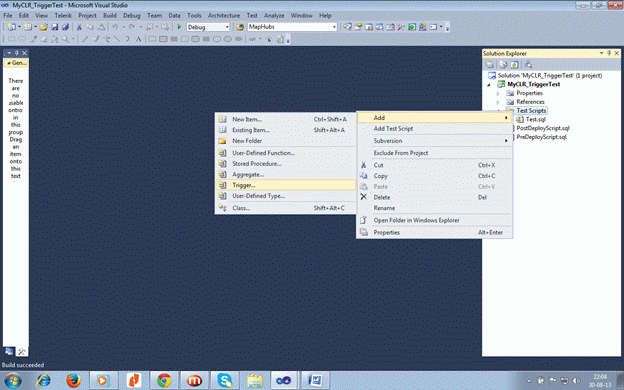
Task: Select the straight line tool in drawing toolbar
Action: [117, 39]
